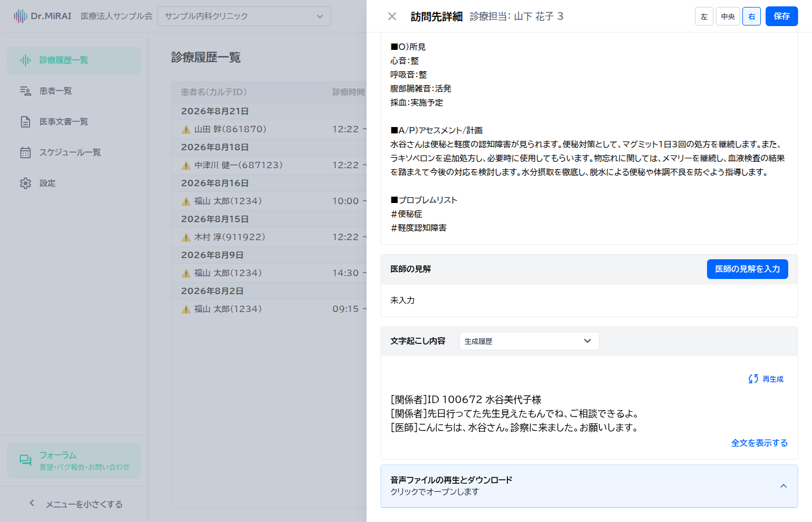Click warning icon beside 福山 太郎 10:00 row
The image size is (812, 522).
[186, 201]
